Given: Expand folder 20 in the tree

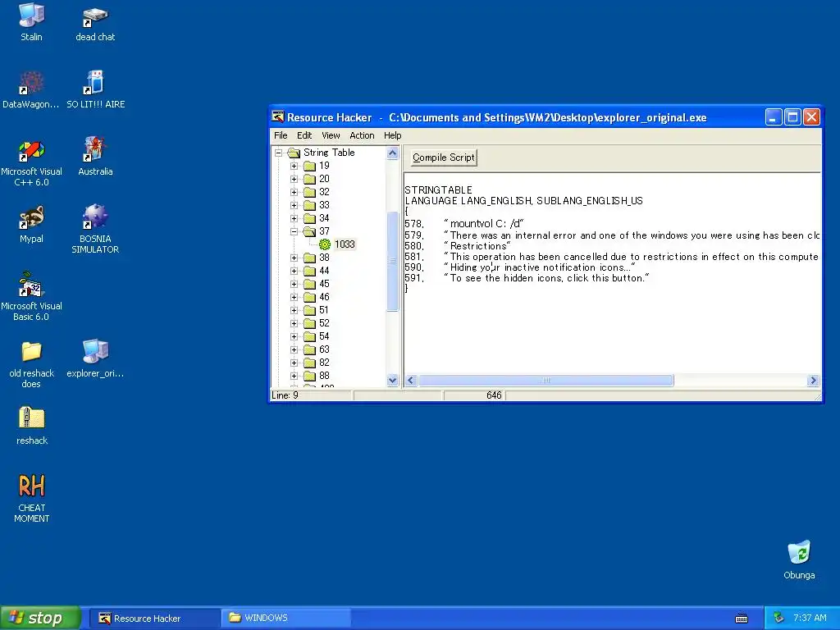Looking at the screenshot, I should [294, 179].
